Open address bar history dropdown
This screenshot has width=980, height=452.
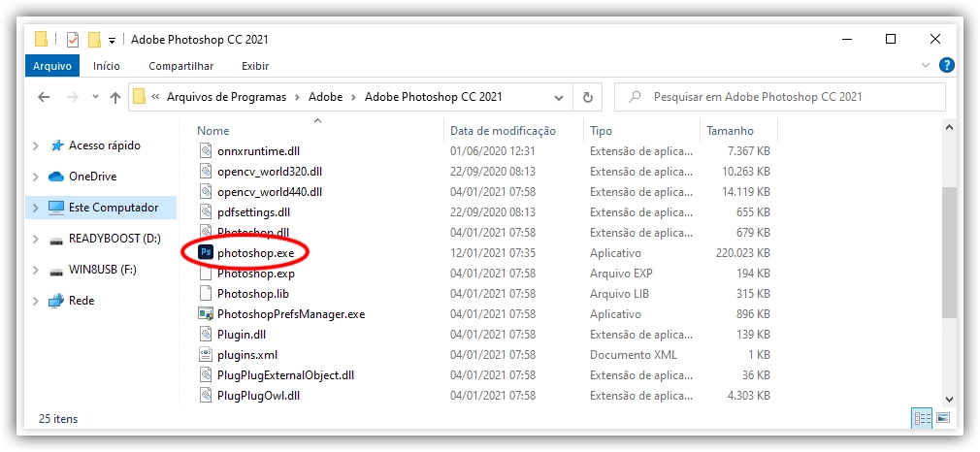(x=559, y=98)
